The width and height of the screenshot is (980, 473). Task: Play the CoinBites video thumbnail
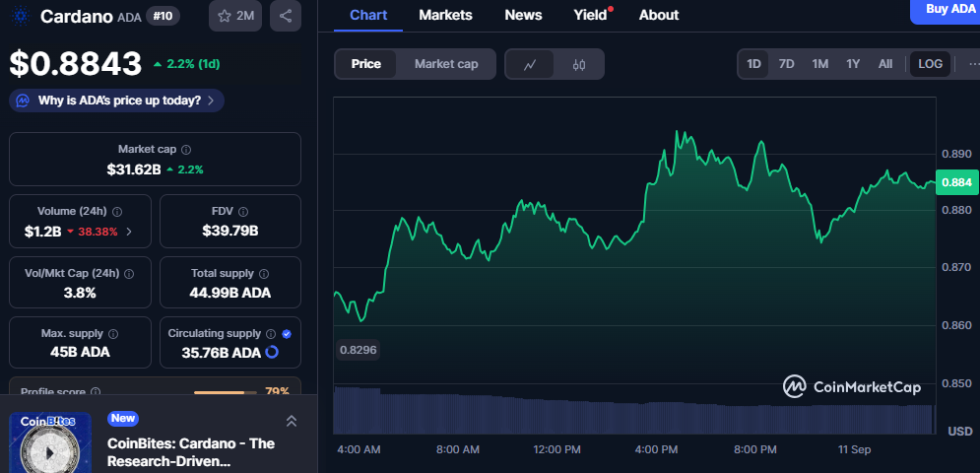tap(50, 450)
